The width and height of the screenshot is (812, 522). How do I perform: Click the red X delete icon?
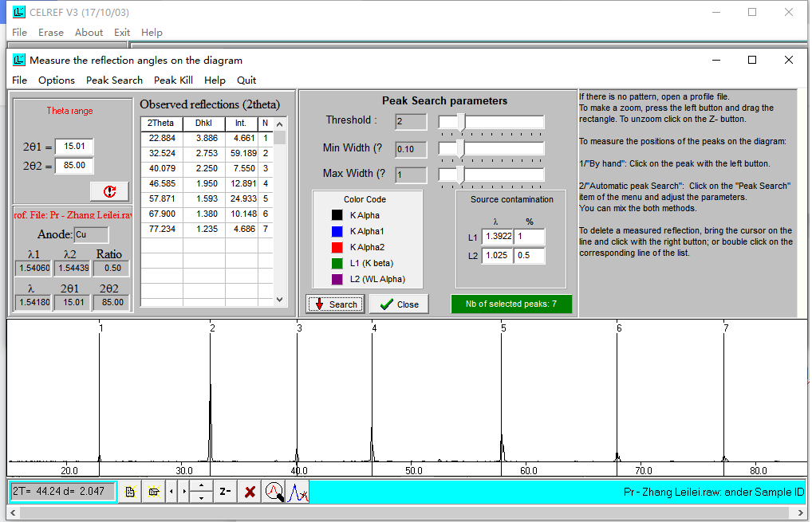tap(250, 492)
